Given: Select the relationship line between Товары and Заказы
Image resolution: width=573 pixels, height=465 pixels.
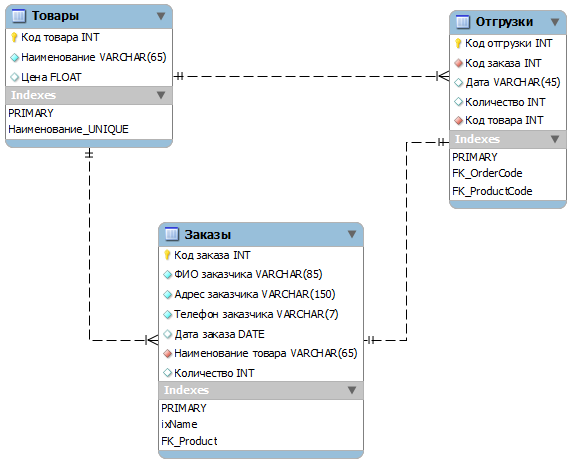Looking at the screenshot, I should coord(90,245).
